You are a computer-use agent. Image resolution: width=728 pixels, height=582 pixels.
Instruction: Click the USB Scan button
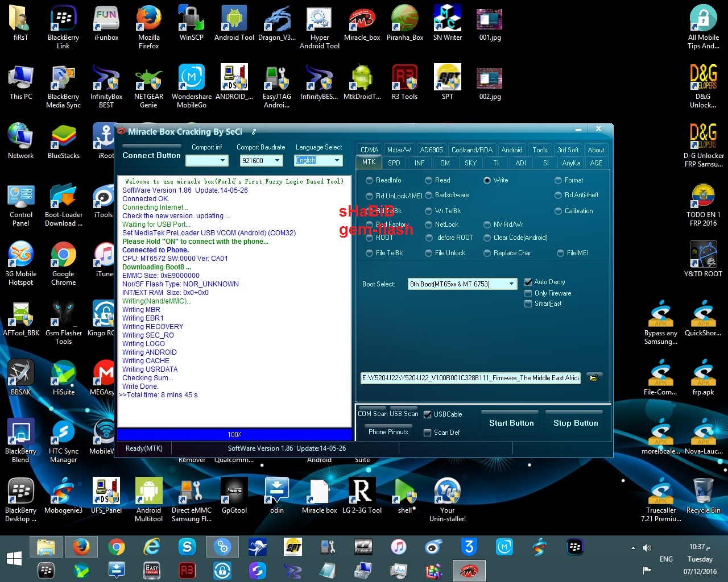pos(403,413)
